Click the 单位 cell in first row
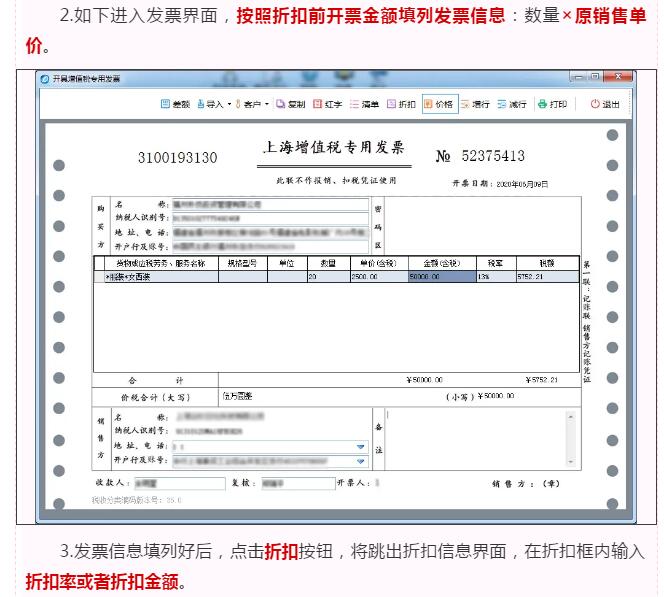 point(287,277)
